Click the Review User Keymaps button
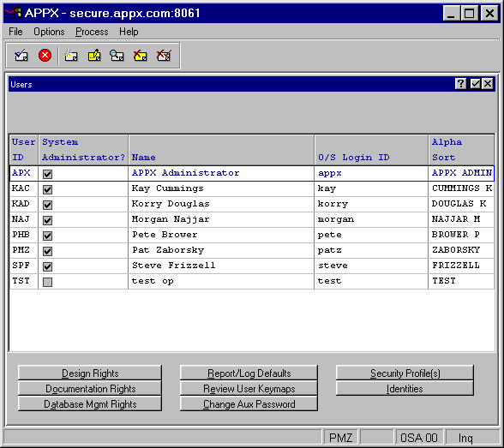504x448 pixels. [x=249, y=388]
